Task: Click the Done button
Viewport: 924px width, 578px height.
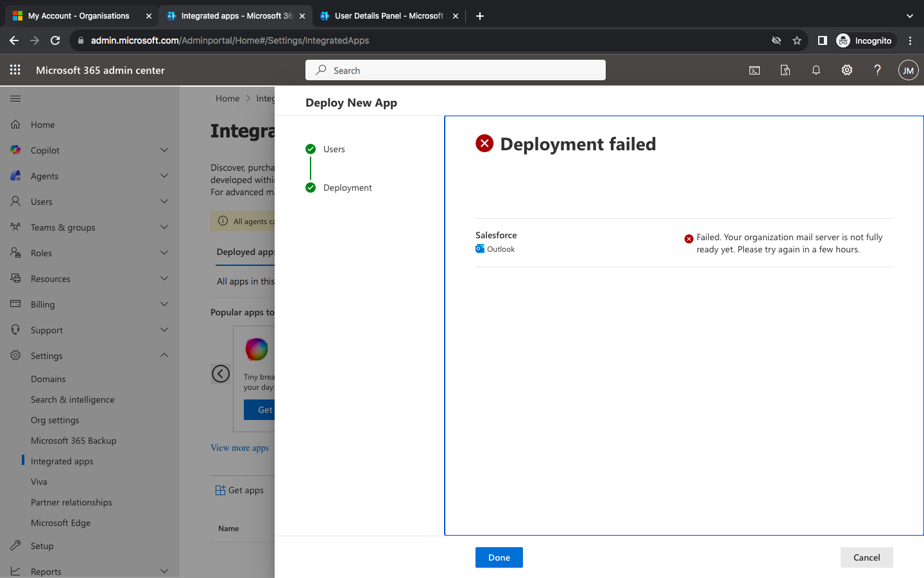Action: coord(499,557)
